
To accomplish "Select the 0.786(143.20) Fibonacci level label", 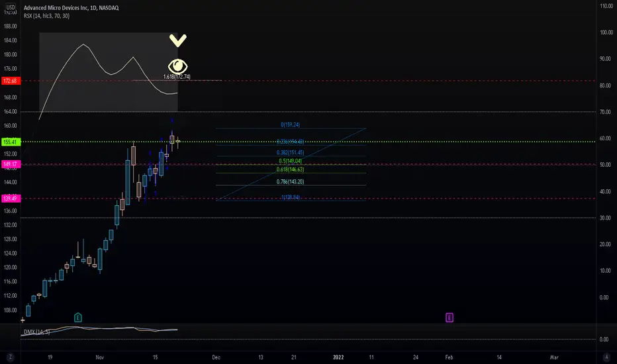I will 291,182.
